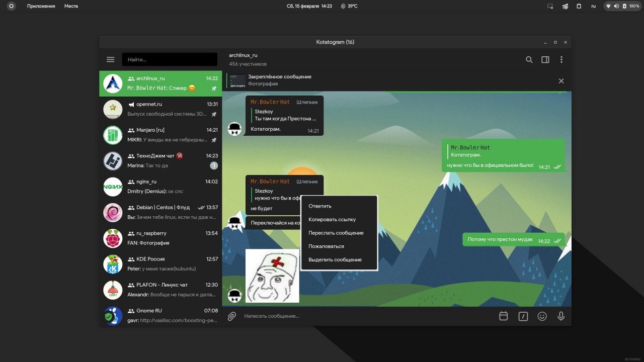
Task: Click Mr.Bowler Hat name in the top message
Action: click(x=270, y=102)
